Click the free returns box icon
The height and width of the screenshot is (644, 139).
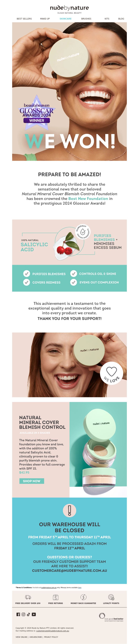pos(56,597)
